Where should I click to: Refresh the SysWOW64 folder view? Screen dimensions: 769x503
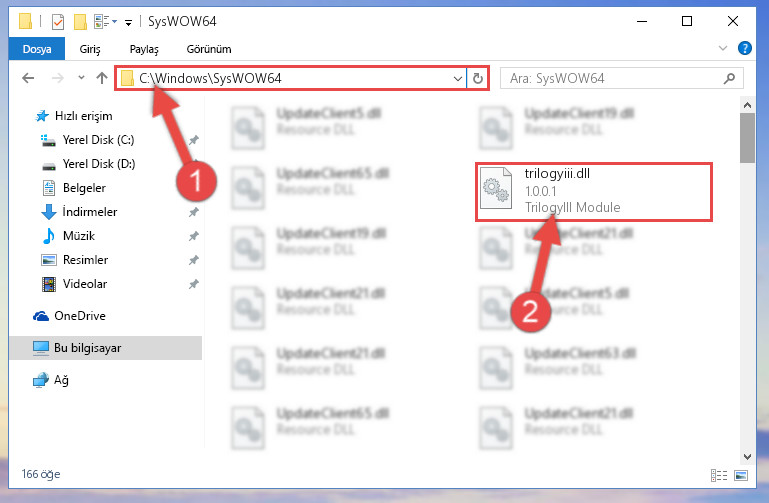(478, 78)
